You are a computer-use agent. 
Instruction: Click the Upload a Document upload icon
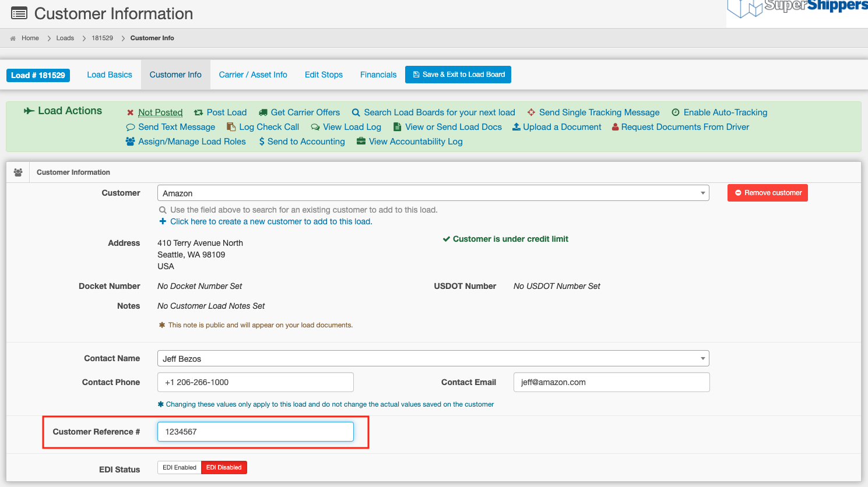tap(516, 127)
